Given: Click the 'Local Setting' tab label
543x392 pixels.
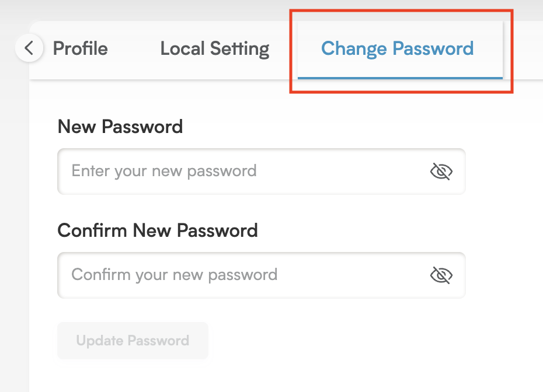Looking at the screenshot, I should click(x=215, y=48).
